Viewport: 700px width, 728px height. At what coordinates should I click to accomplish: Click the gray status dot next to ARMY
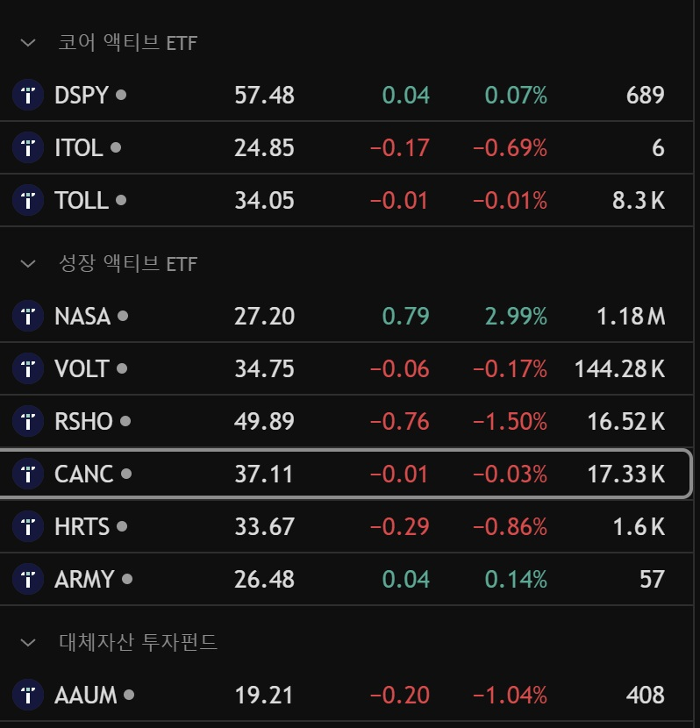tap(127, 579)
